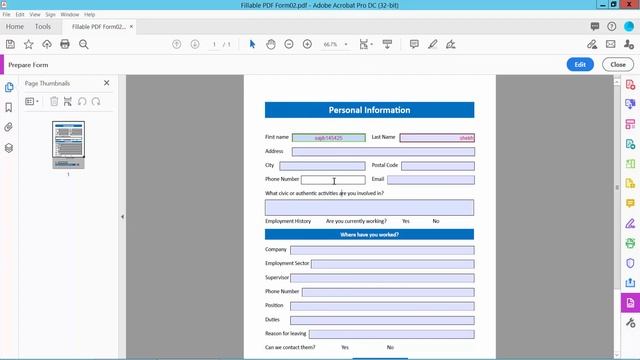Open the Layers panel icon
Viewport: 640px width, 360px height.
pyautogui.click(x=9, y=148)
